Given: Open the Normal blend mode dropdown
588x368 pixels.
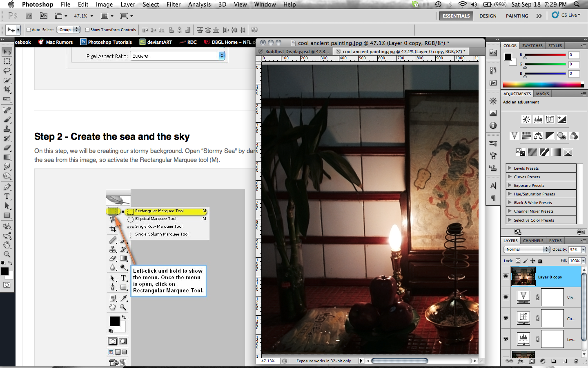Looking at the screenshot, I should coord(527,249).
